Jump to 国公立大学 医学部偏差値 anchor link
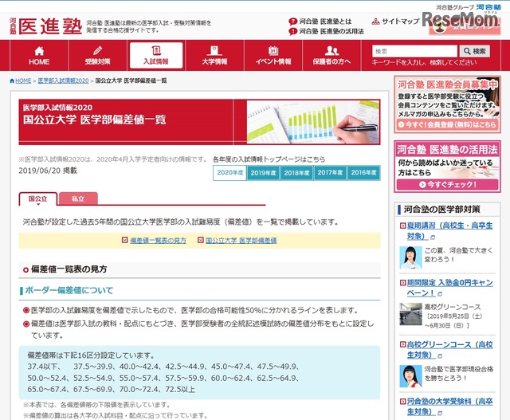510x420 pixels. [x=241, y=241]
